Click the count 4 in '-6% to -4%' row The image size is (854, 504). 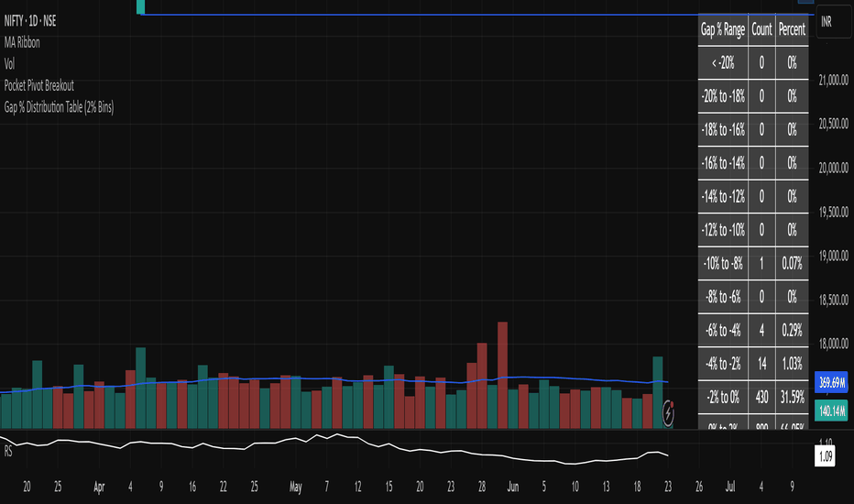[761, 330]
